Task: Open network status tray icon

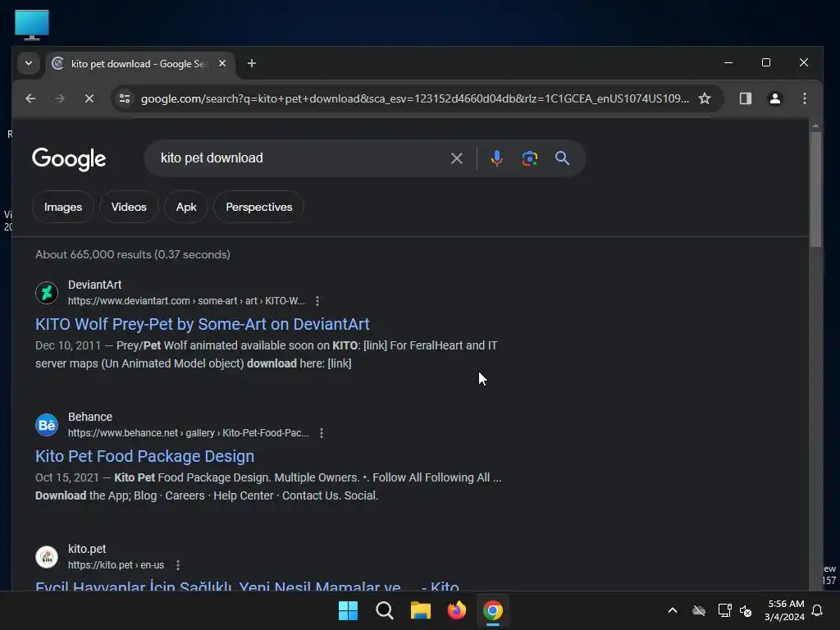Action: pyautogui.click(x=725, y=610)
